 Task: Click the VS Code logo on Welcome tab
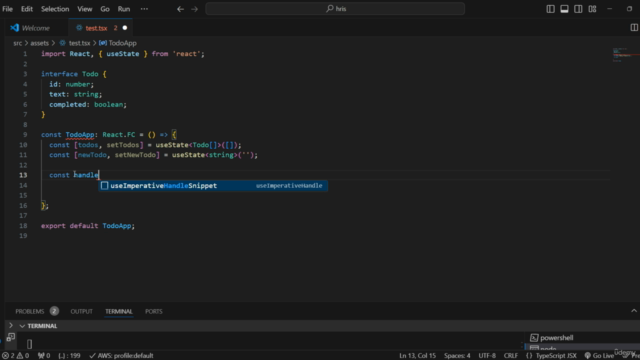pyautogui.click(x=15, y=28)
